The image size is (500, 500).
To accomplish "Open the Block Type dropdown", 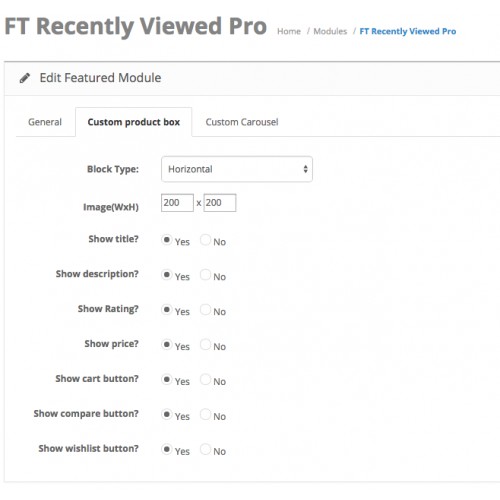I will (x=237, y=169).
